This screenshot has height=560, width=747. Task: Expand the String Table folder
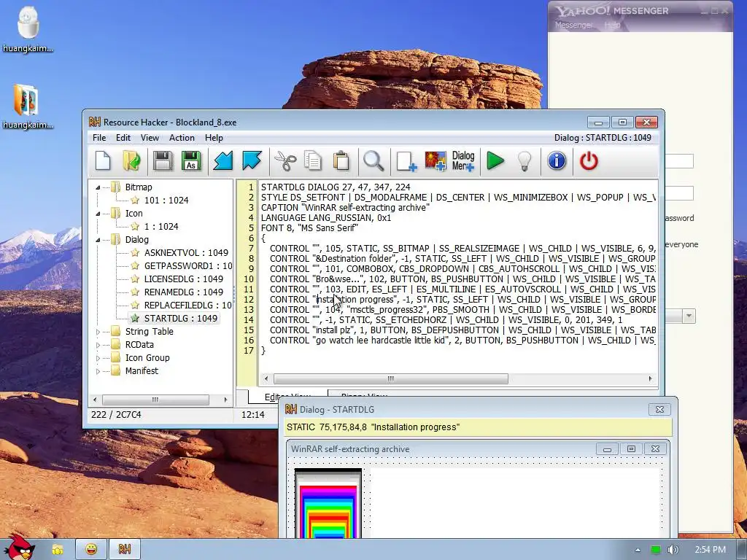(x=98, y=332)
